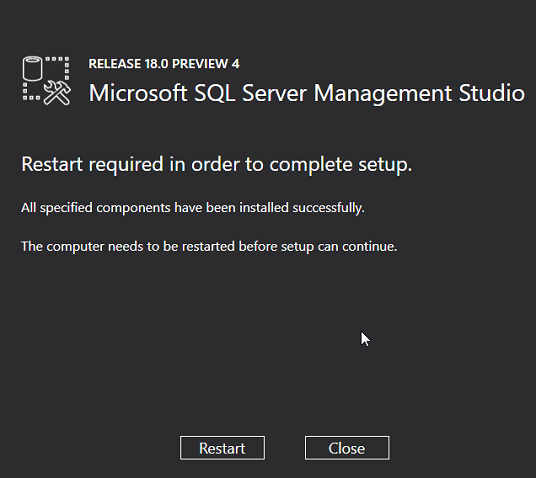Click "All specified components have been installed successfully." text
The image size is (536, 478).
[x=193, y=208]
